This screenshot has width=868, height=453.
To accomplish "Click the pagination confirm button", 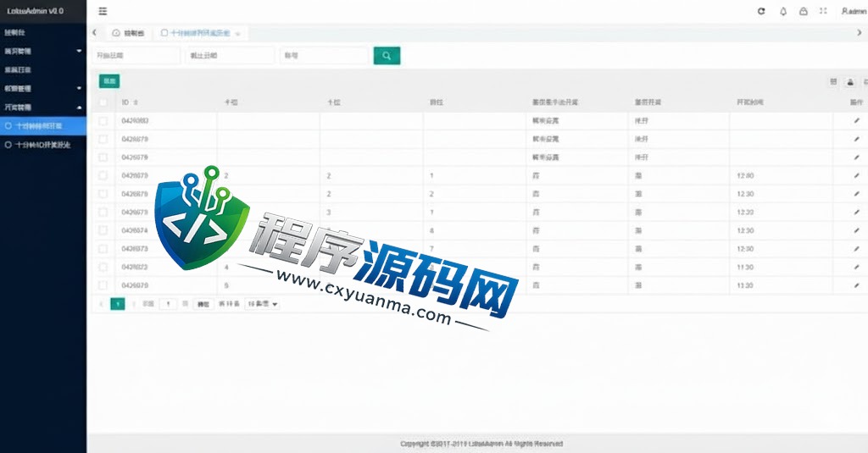I will tap(203, 304).
